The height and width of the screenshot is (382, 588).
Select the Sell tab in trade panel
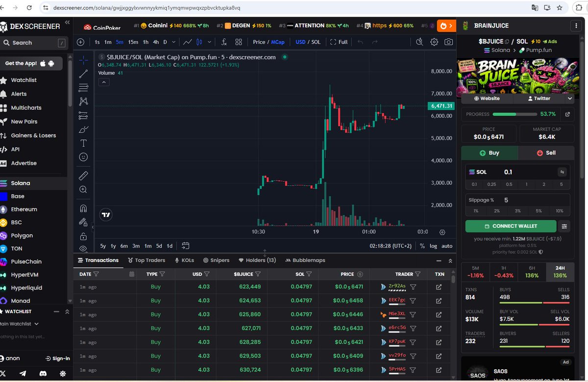(x=546, y=153)
